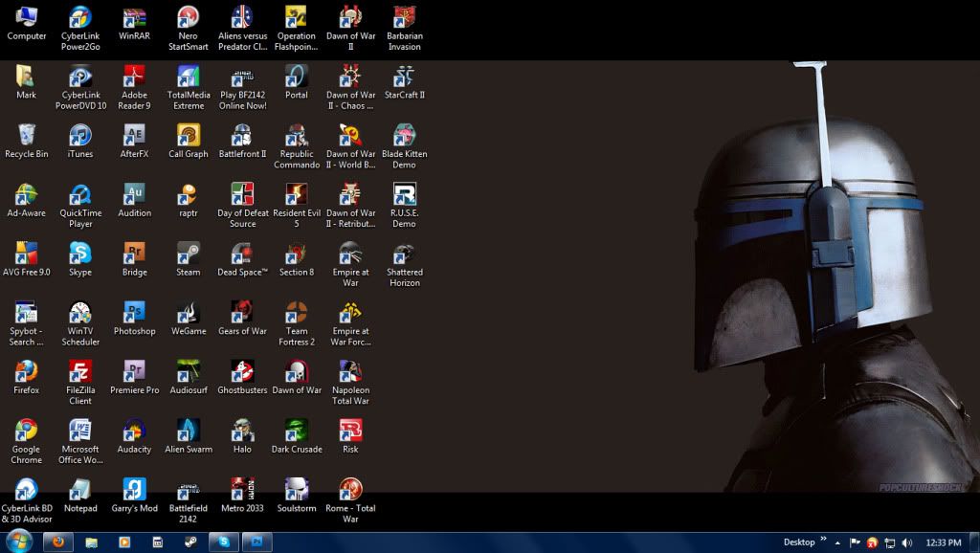Click the 12:33 PM taskbar clock
Viewport: 980px width, 553px height.
pyautogui.click(x=943, y=543)
